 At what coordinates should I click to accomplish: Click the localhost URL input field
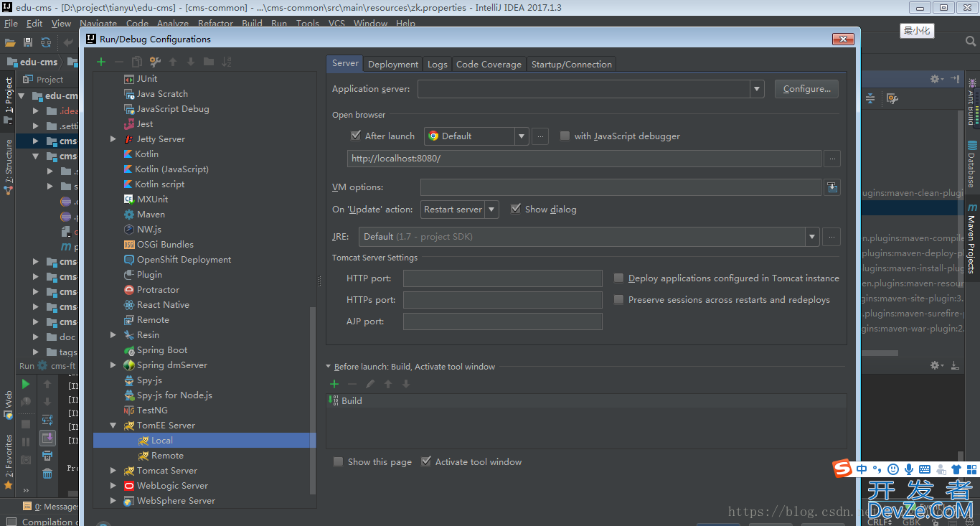click(584, 158)
